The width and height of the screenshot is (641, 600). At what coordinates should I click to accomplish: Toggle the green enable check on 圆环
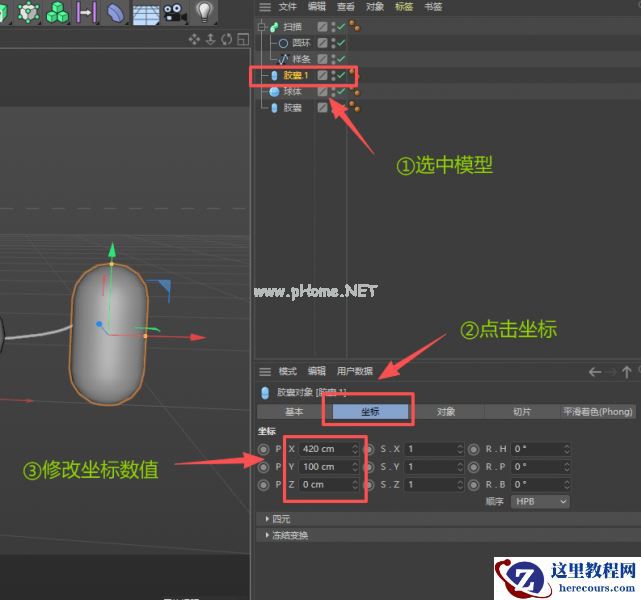[341, 43]
